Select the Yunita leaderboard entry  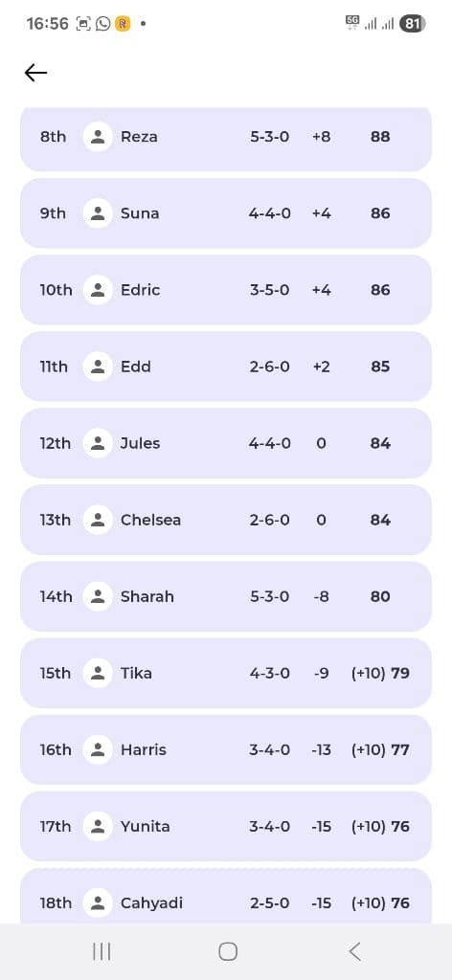[x=226, y=826]
